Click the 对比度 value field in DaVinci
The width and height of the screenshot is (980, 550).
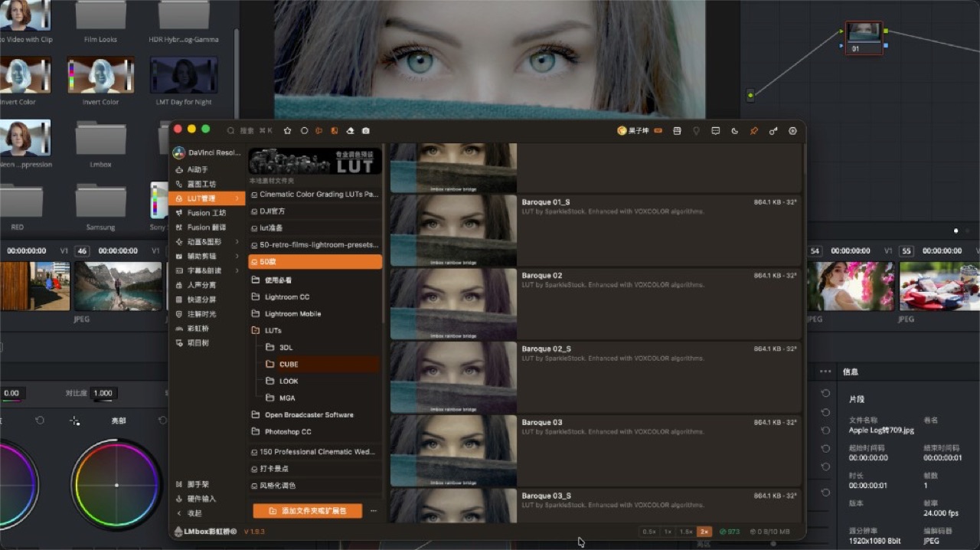pos(103,393)
